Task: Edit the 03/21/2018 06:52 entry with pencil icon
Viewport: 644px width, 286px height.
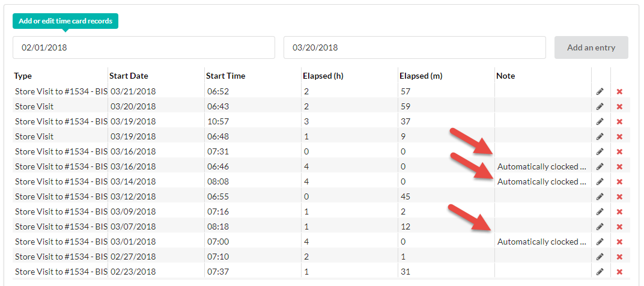Action: pos(600,91)
